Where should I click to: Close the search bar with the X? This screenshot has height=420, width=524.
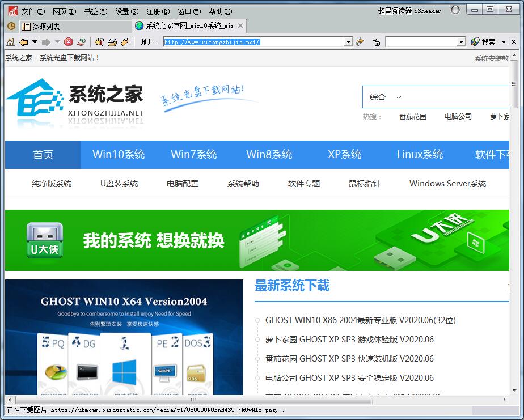click(514, 42)
